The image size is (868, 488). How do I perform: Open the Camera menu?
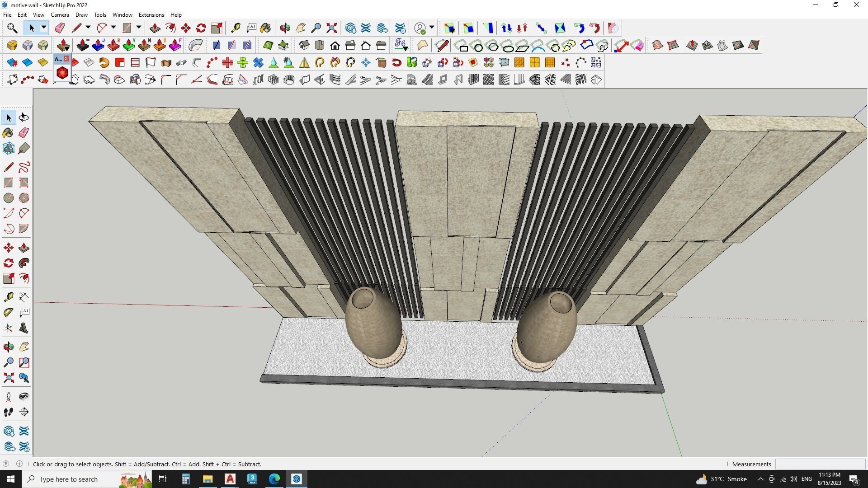(60, 14)
